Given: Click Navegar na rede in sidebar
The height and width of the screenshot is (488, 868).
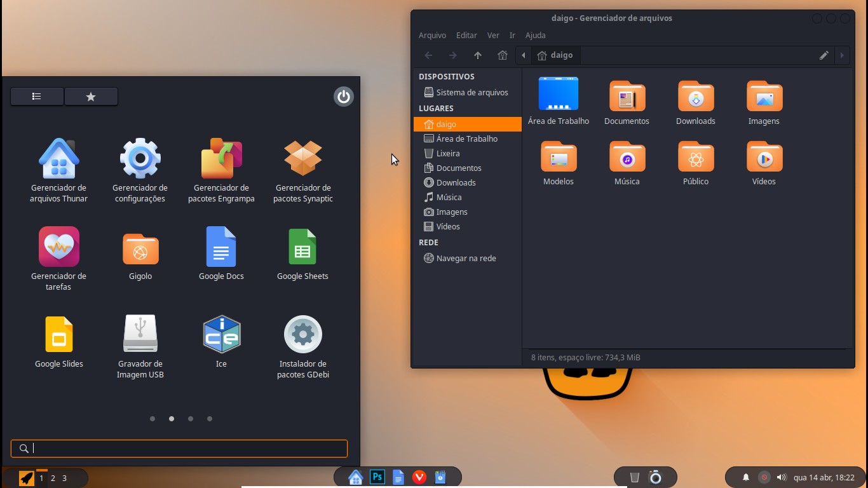Looking at the screenshot, I should click(x=466, y=259).
